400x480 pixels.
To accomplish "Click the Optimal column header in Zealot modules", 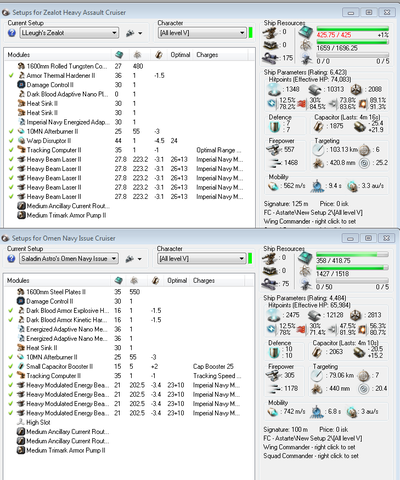I will tap(180, 55).
